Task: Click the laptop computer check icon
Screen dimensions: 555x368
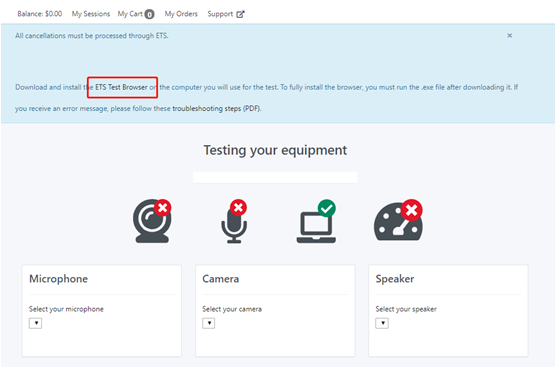Action: 316,222
